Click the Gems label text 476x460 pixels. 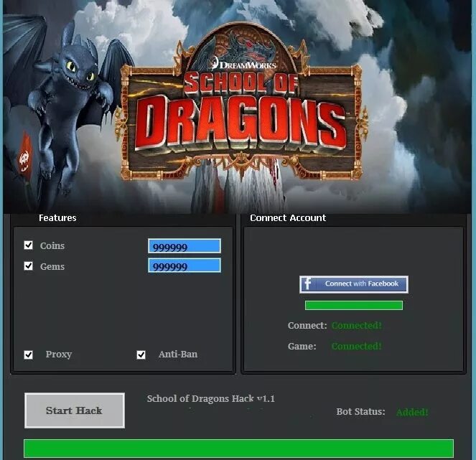pyautogui.click(x=52, y=266)
